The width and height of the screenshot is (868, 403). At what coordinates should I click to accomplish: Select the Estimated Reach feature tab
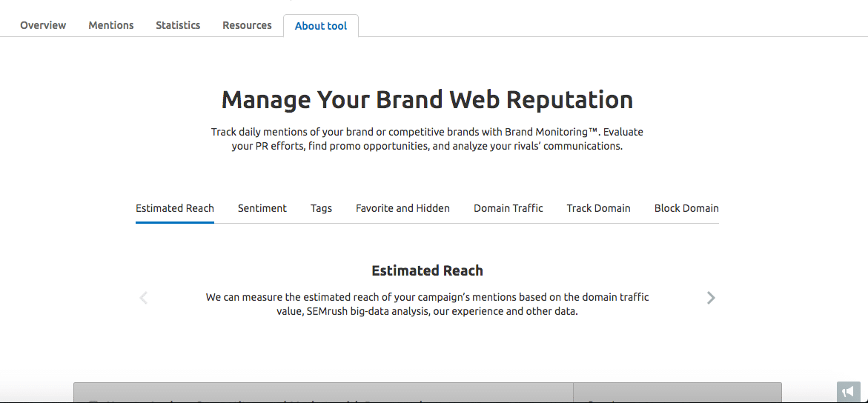pos(175,208)
